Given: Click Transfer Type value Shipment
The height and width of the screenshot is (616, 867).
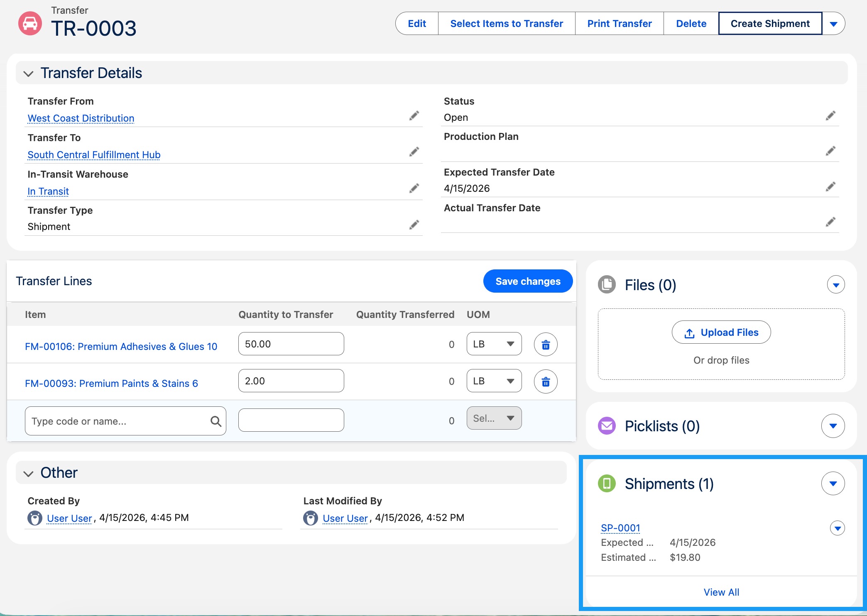Looking at the screenshot, I should 49,227.
